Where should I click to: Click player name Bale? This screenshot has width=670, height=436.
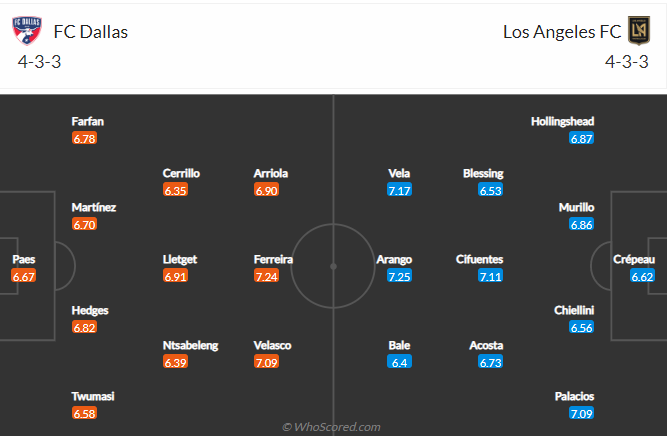[399, 345]
